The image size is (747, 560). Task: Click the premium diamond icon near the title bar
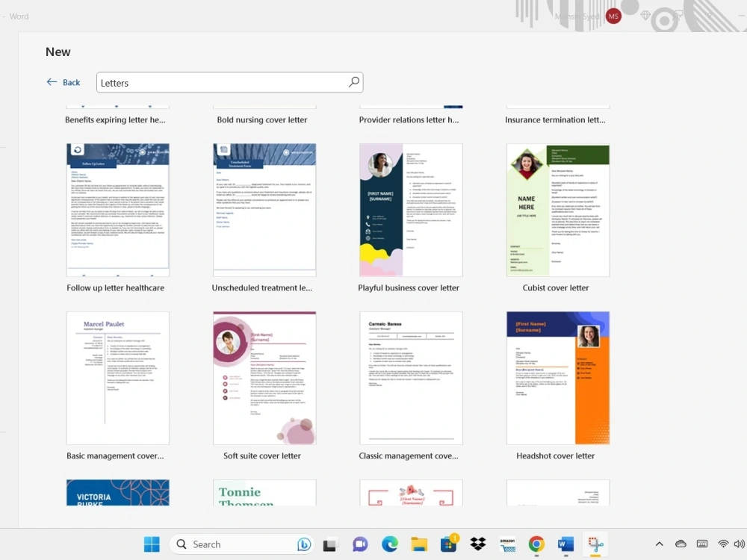[645, 15]
